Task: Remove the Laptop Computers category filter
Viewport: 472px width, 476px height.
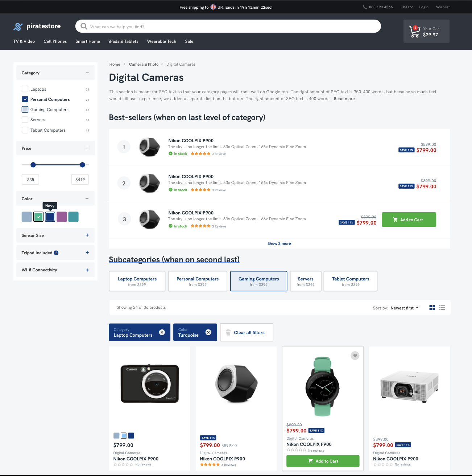Action: point(162,332)
